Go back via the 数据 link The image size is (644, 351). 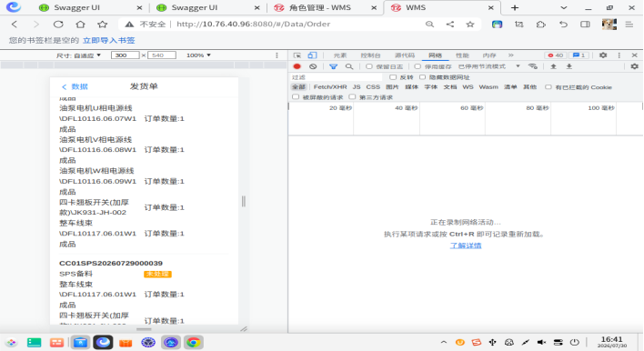pos(75,86)
